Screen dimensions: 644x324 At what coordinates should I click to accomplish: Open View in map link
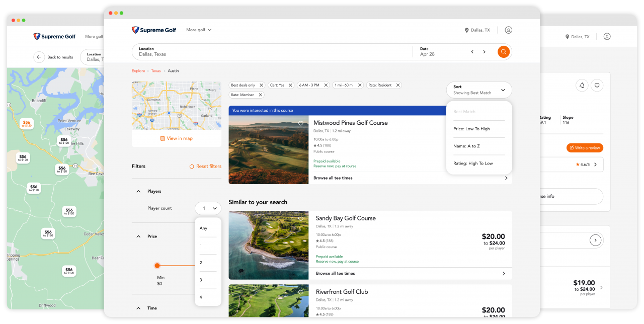[x=176, y=138]
